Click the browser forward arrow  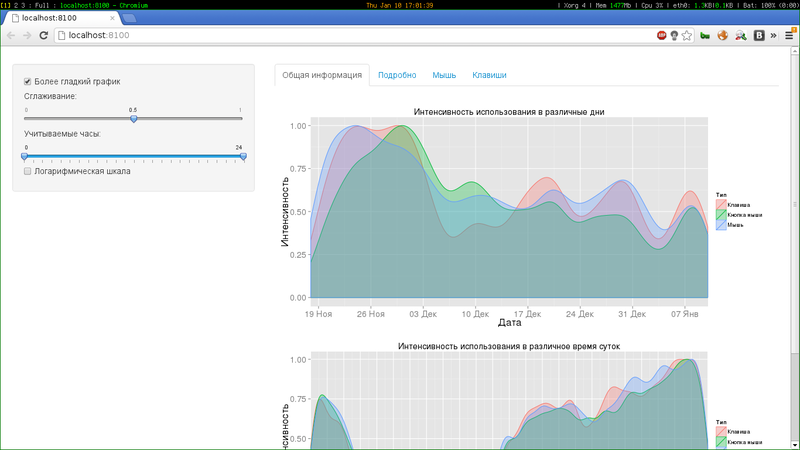pyautogui.click(x=27, y=35)
